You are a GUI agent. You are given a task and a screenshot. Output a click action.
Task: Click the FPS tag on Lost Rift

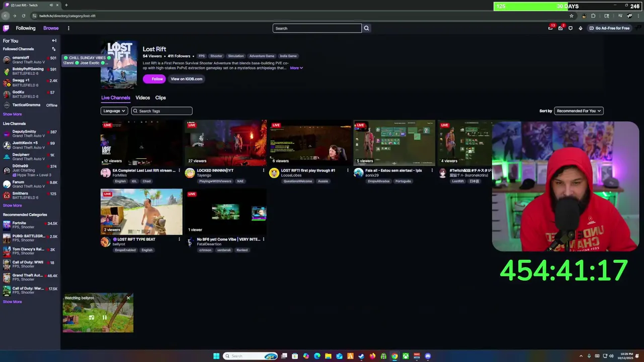202,56
